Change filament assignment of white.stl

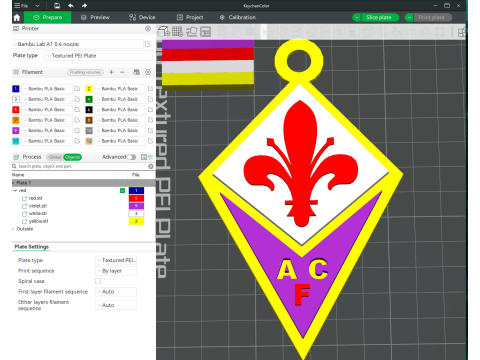click(136, 214)
